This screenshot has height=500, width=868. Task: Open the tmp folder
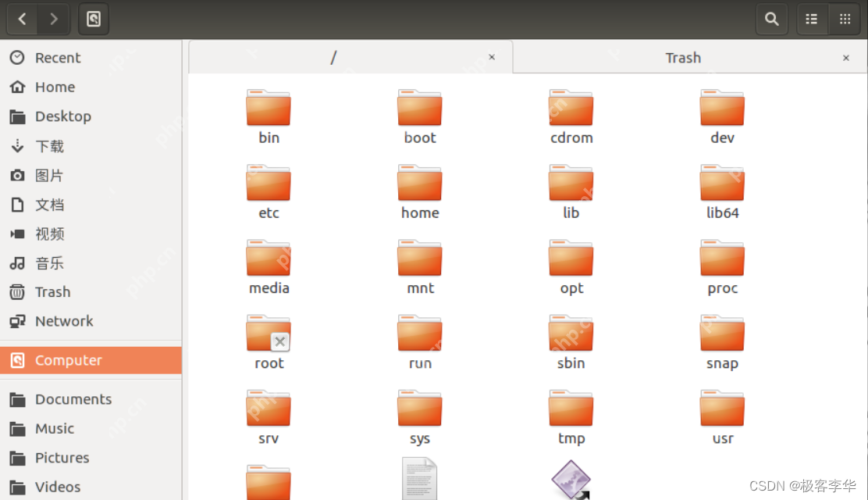pyautogui.click(x=571, y=410)
